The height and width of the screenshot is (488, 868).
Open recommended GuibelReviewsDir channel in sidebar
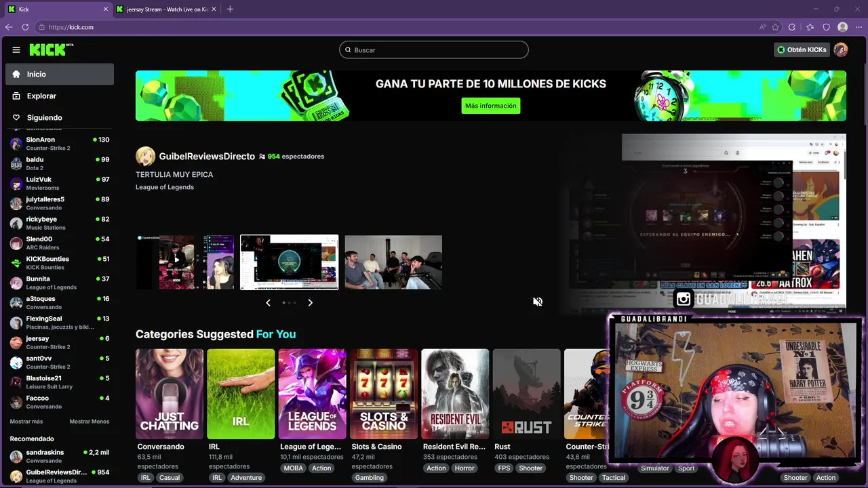pyautogui.click(x=60, y=476)
